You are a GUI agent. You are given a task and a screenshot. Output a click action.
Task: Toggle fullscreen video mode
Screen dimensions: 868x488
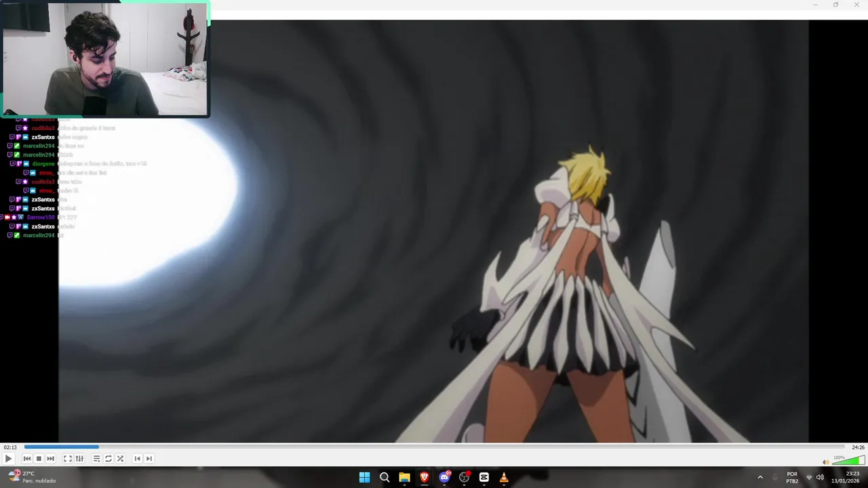68,459
